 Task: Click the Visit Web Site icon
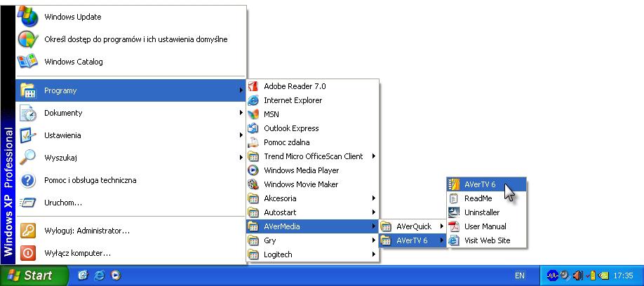454,240
